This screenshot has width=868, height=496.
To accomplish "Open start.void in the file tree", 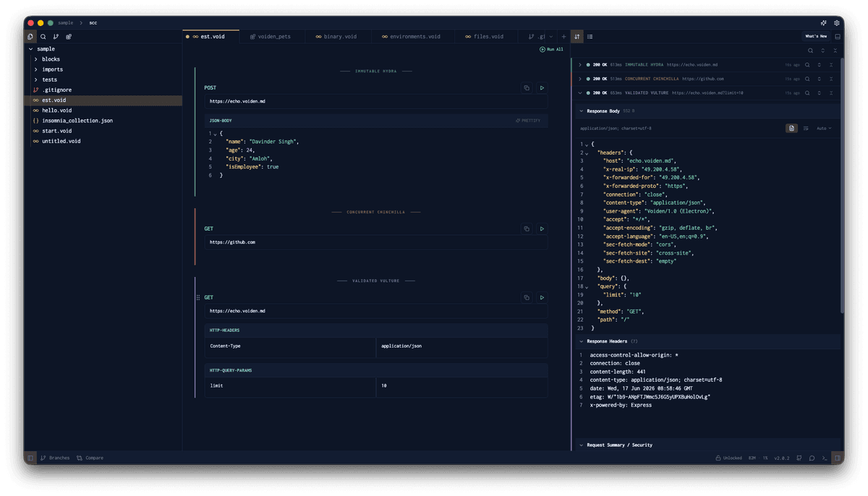I will 56,131.
